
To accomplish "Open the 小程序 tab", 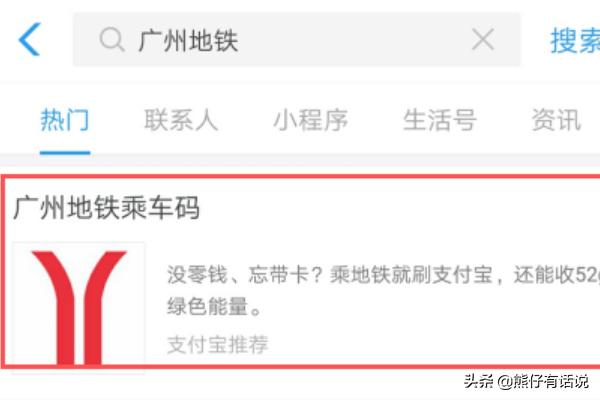I will (x=311, y=120).
